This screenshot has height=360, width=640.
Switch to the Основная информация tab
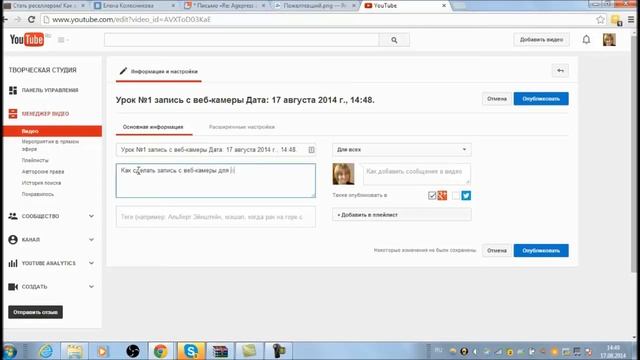[x=153, y=127]
